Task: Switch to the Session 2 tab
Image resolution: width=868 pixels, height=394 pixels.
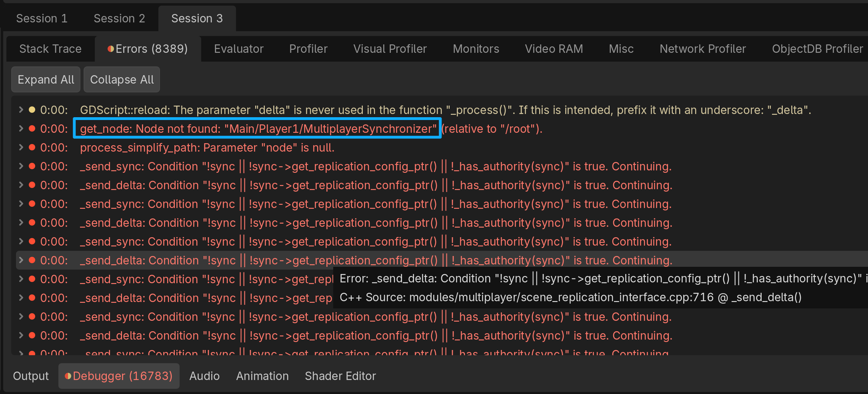Action: (119, 18)
